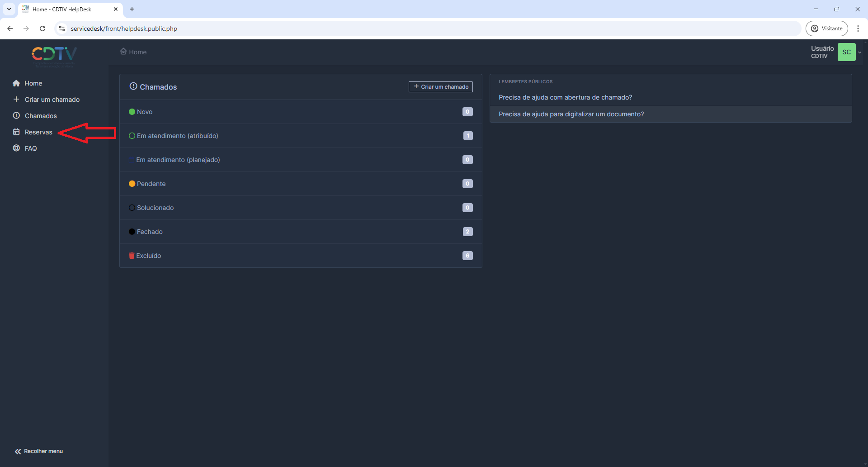Screen dimensions: 868x467
Task: Open reminder about abertura de chamado
Action: [565, 97]
